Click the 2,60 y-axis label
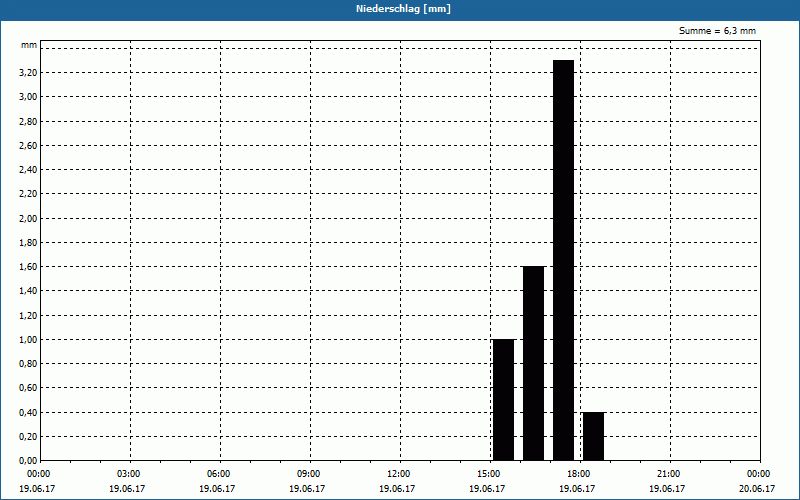Viewport: 800px width, 500px height. [28, 145]
